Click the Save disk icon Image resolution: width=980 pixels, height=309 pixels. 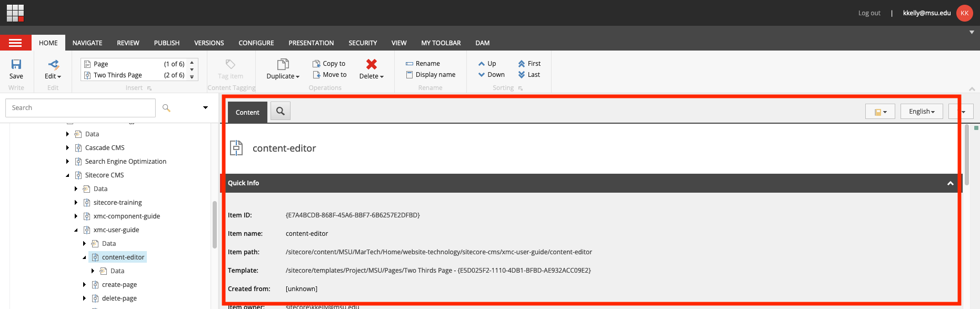16,64
